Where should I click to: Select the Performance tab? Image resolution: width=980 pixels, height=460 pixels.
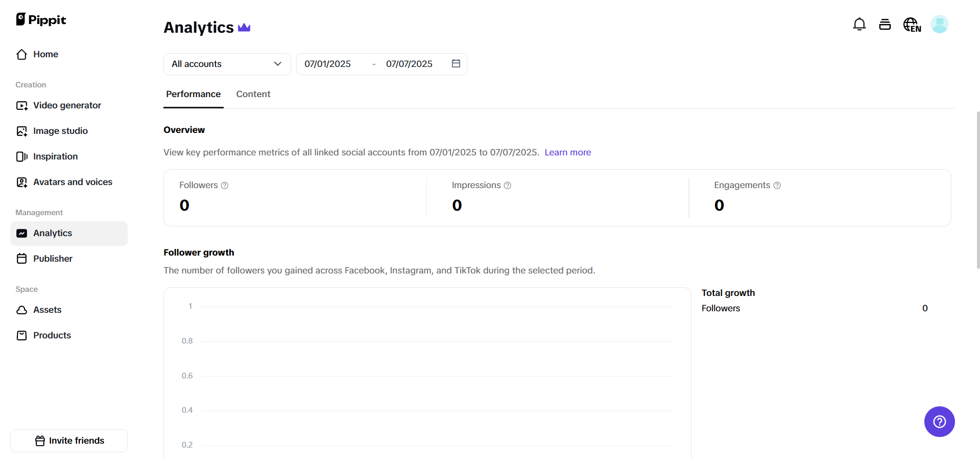193,94
